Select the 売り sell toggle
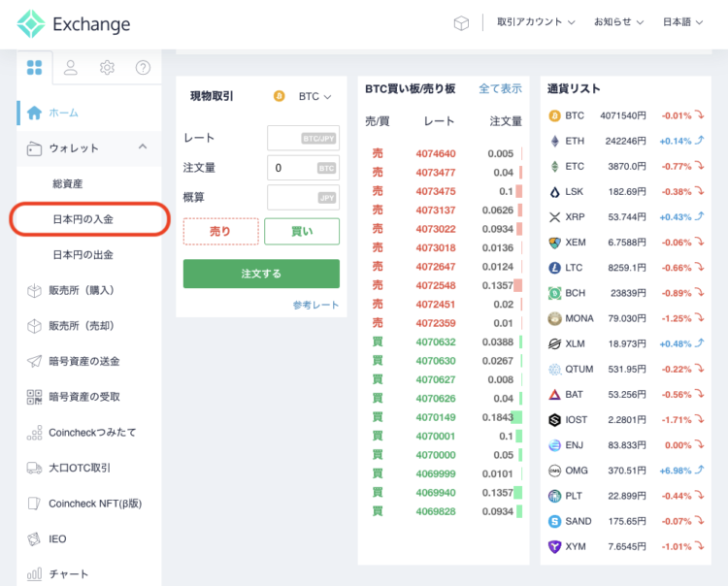 click(x=221, y=231)
